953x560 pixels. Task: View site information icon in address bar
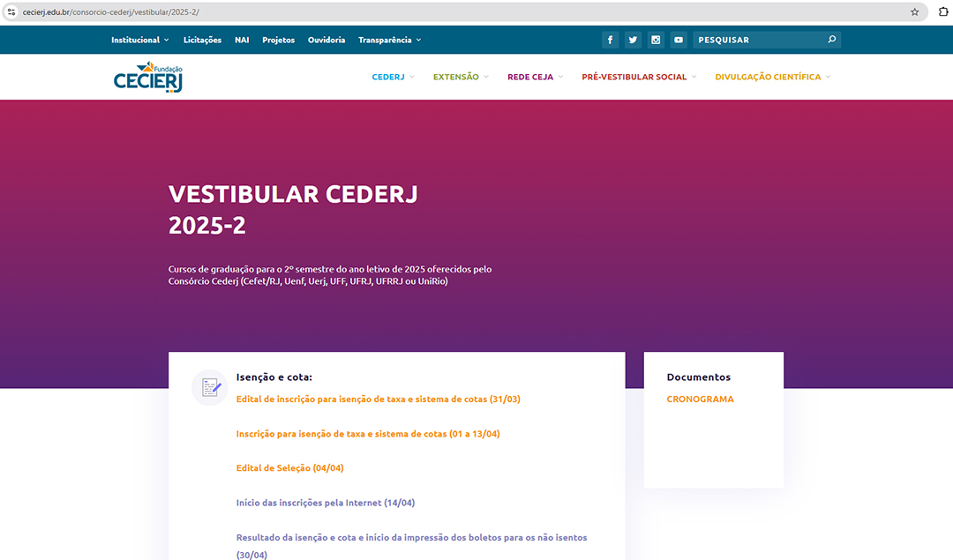11,11
